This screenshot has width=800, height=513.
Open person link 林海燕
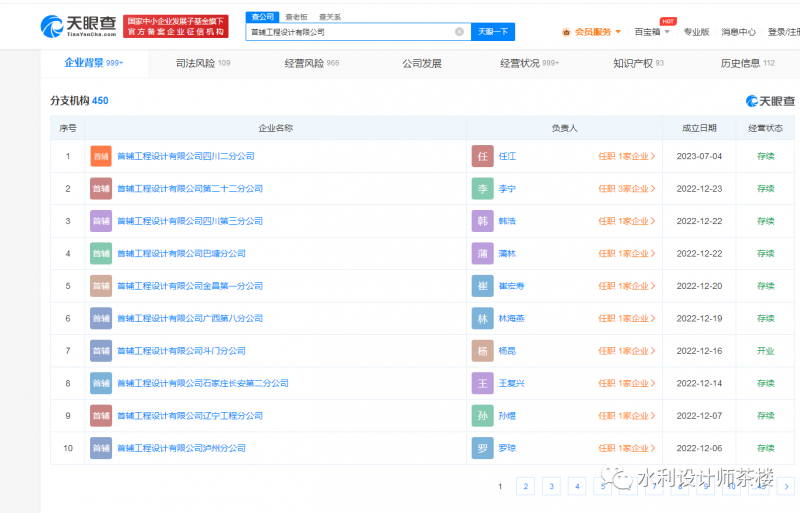tap(511, 319)
